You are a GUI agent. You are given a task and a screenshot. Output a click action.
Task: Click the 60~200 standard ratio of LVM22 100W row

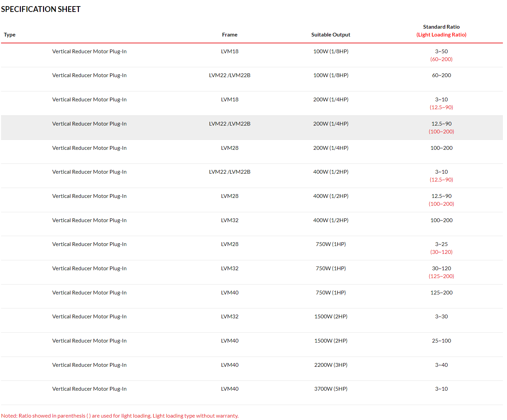[x=441, y=75]
